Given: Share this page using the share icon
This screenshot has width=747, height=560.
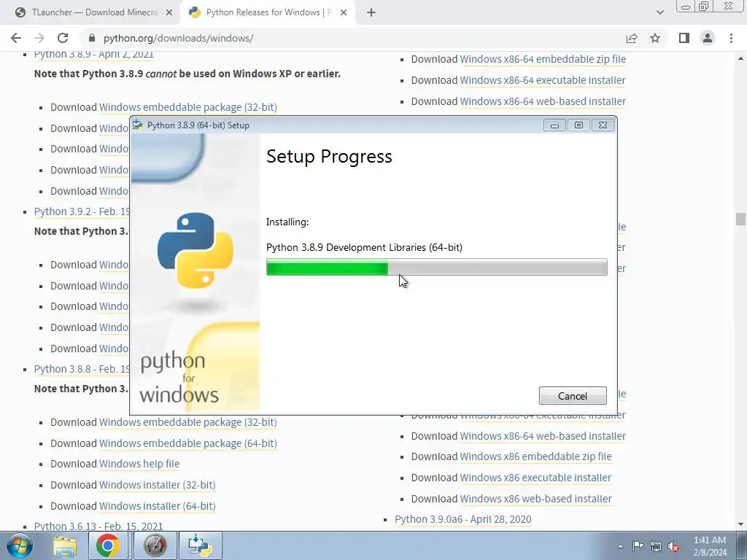Looking at the screenshot, I should (632, 38).
